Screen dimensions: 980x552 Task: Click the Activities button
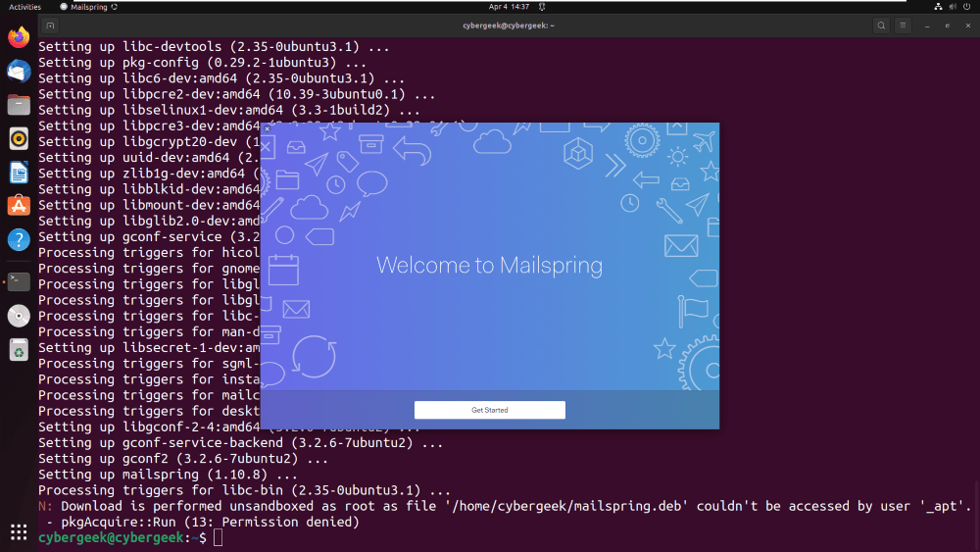(x=25, y=7)
